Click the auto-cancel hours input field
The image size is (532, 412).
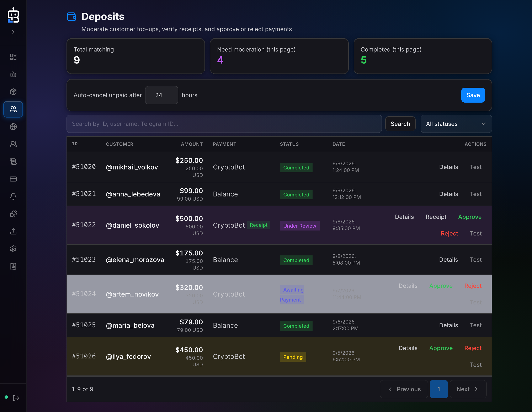click(161, 95)
